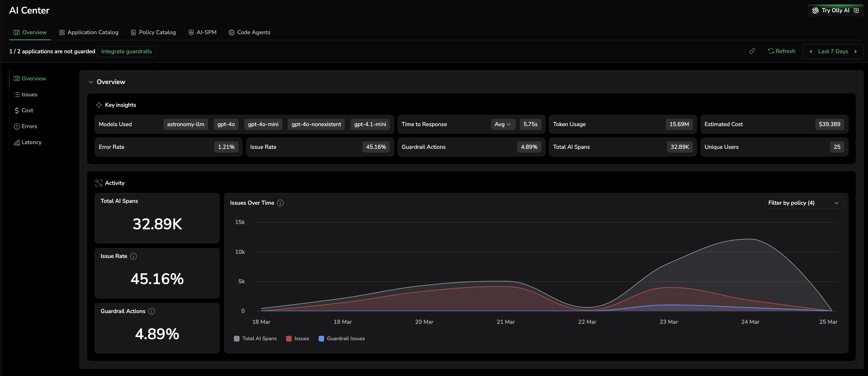Click the info icon next to Issue Rate

click(133, 256)
